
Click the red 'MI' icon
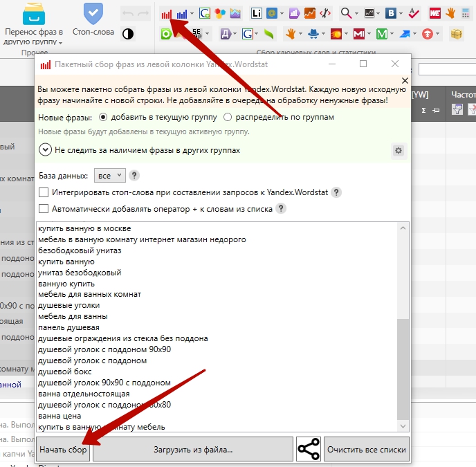coord(359,34)
